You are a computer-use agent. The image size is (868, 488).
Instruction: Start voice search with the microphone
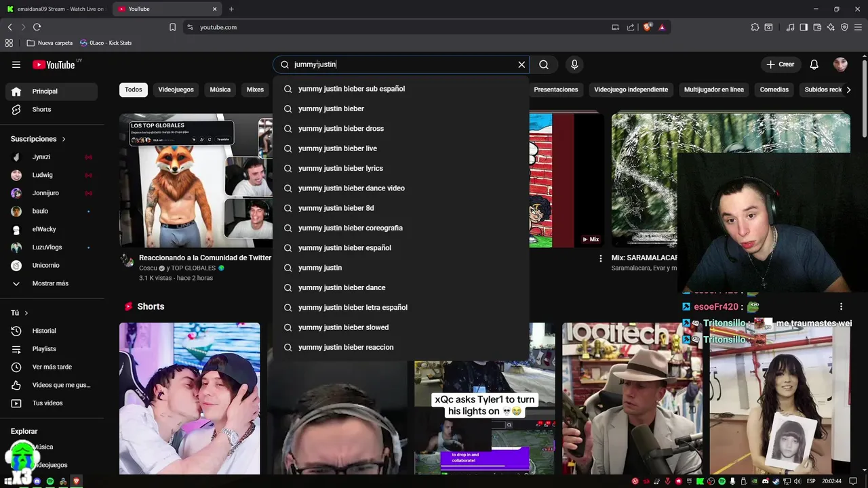click(574, 64)
